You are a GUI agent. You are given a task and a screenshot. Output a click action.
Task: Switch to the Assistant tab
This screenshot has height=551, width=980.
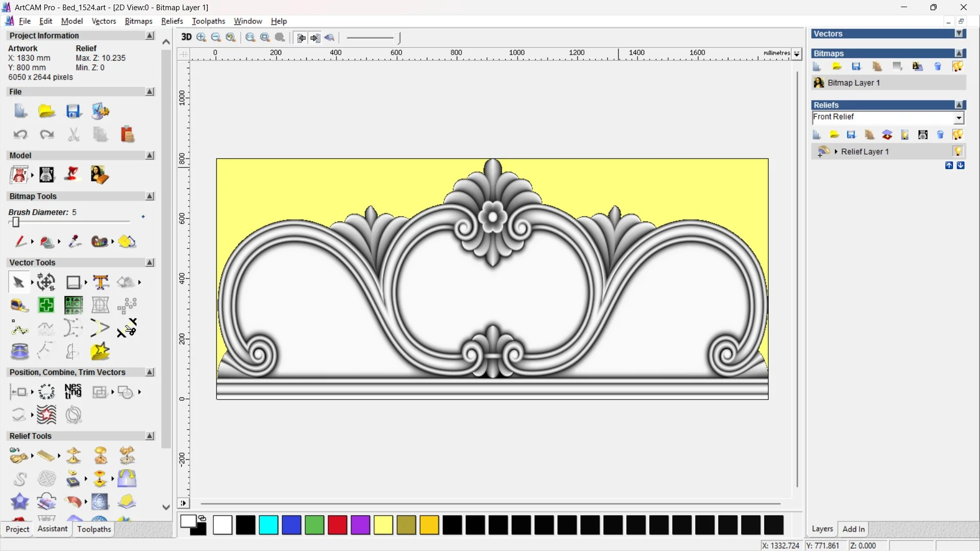coord(52,529)
